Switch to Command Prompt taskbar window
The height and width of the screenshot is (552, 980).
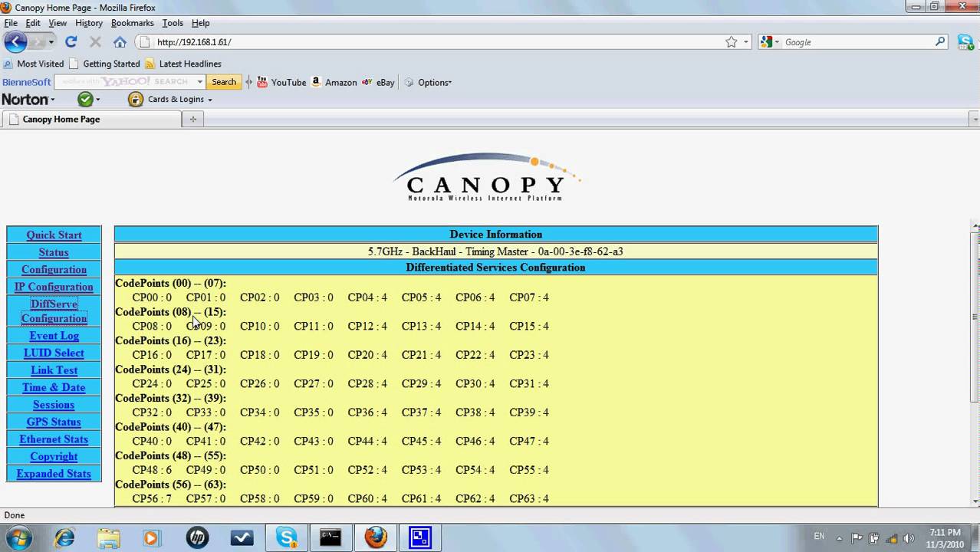coord(331,537)
